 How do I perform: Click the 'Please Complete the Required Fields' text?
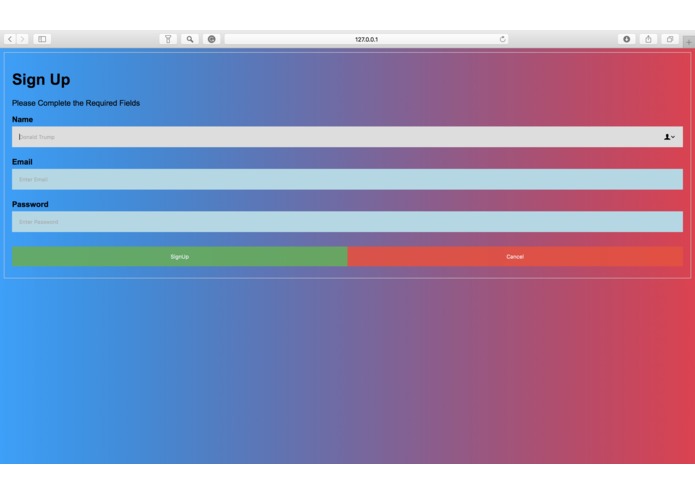click(76, 103)
